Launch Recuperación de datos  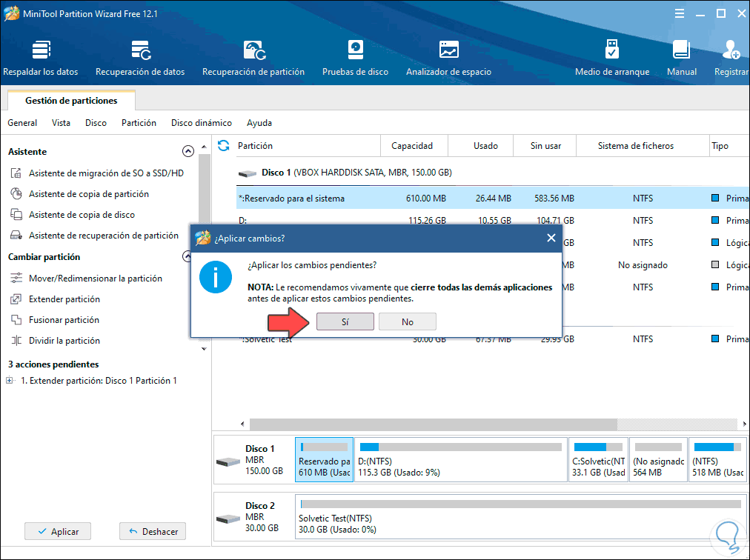(x=140, y=59)
